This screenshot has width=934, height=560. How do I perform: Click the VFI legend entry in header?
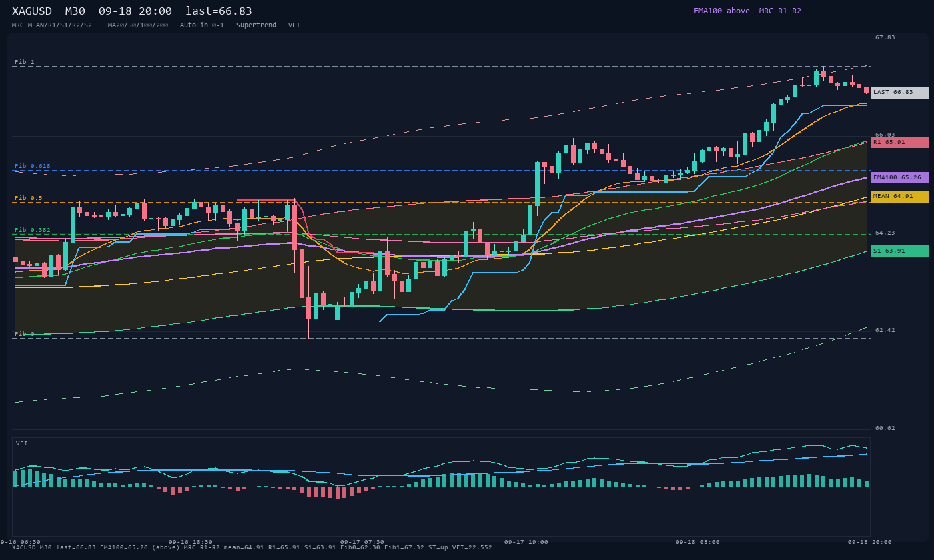click(x=294, y=25)
